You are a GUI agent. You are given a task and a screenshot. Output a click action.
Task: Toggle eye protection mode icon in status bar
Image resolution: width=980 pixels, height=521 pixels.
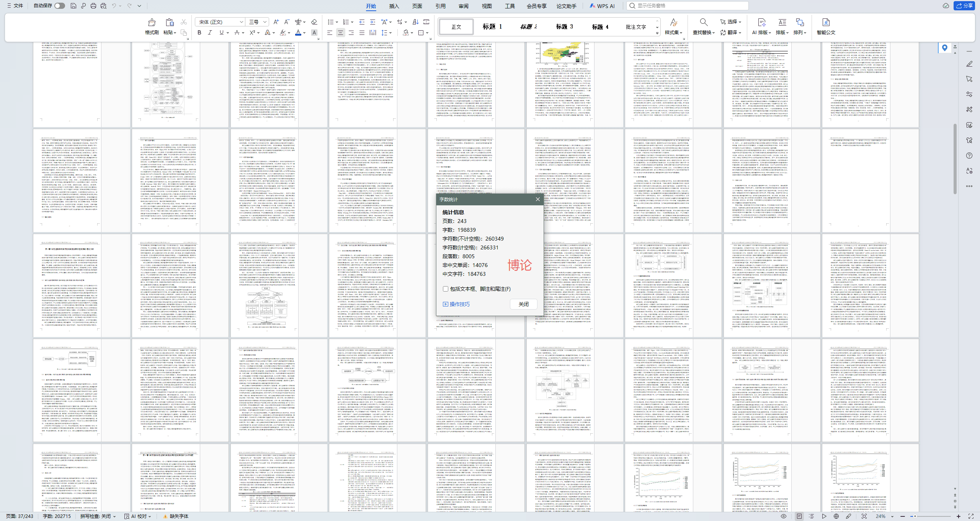pos(784,516)
